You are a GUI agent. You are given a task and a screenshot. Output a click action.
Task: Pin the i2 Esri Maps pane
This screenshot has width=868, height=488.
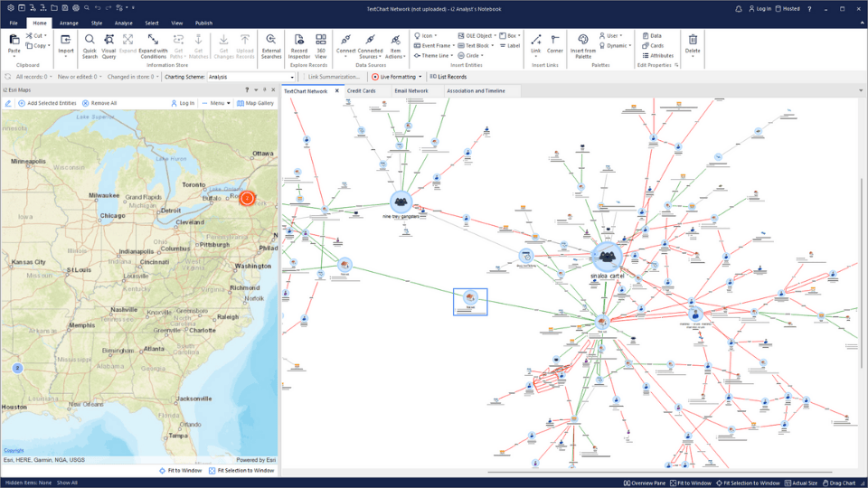(264, 89)
